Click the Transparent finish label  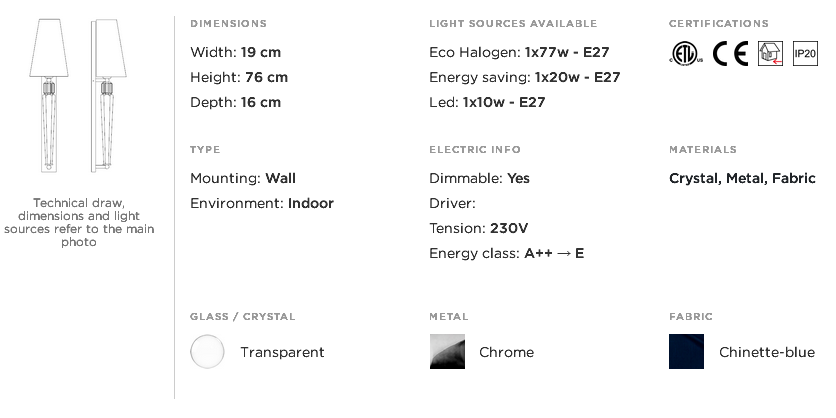click(282, 352)
